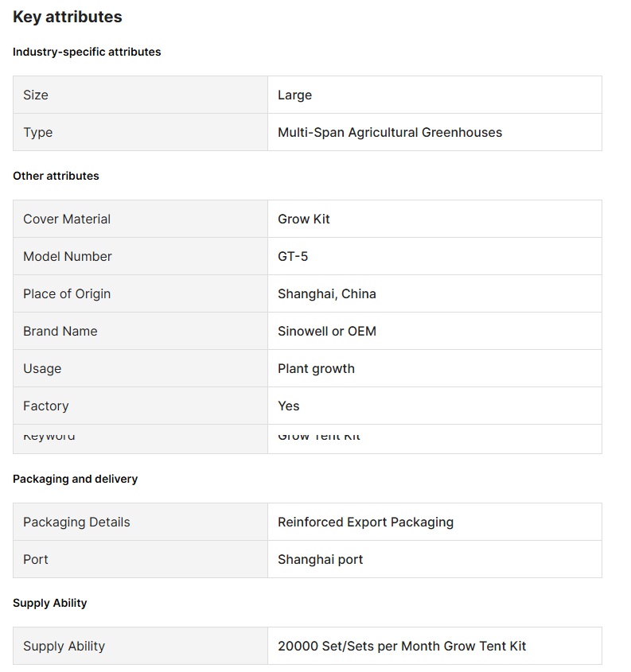The image size is (631, 672).
Task: Select the Large size value
Action: (294, 95)
